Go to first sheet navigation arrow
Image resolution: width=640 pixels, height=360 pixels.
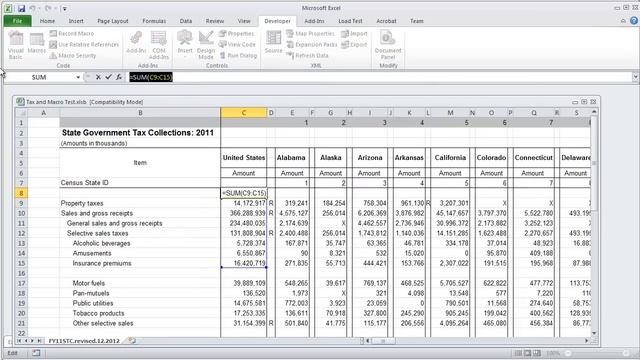click(x=19, y=340)
